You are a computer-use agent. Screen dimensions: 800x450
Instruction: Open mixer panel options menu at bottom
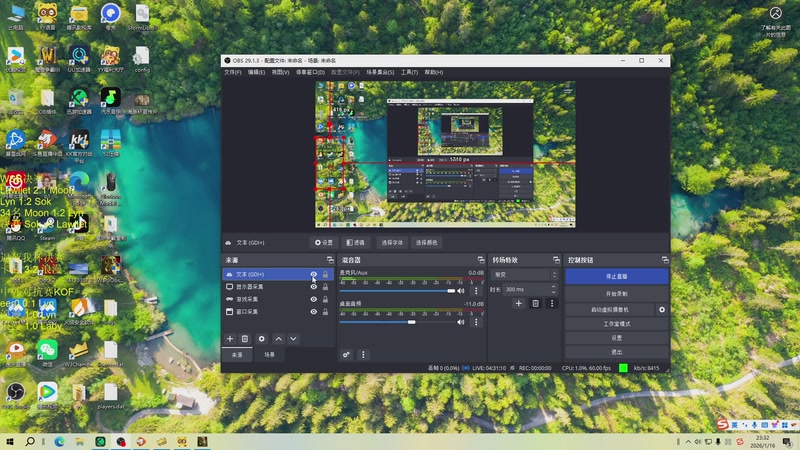(x=363, y=355)
